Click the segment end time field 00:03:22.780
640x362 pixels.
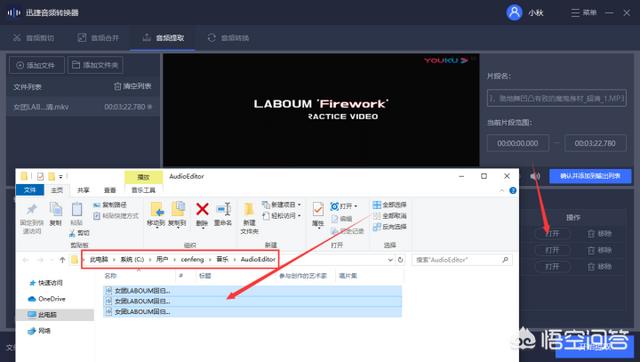pos(595,143)
